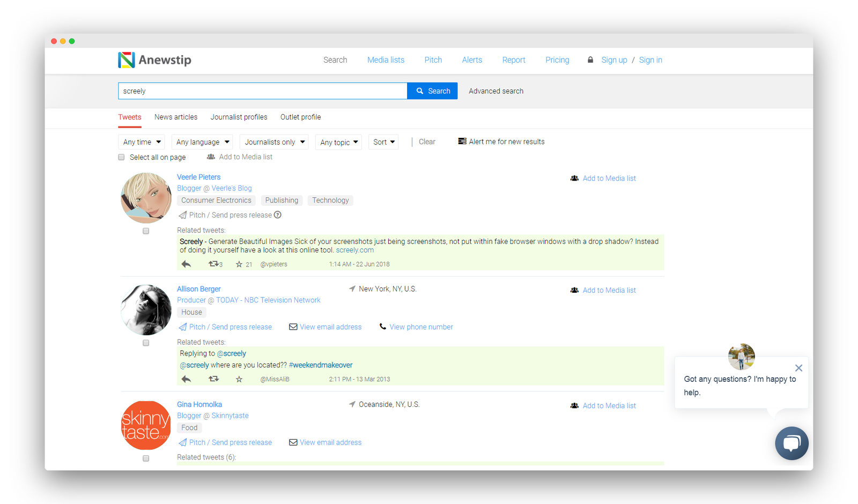Click location arrow icon beside New York
This screenshot has width=858, height=504.
click(352, 289)
